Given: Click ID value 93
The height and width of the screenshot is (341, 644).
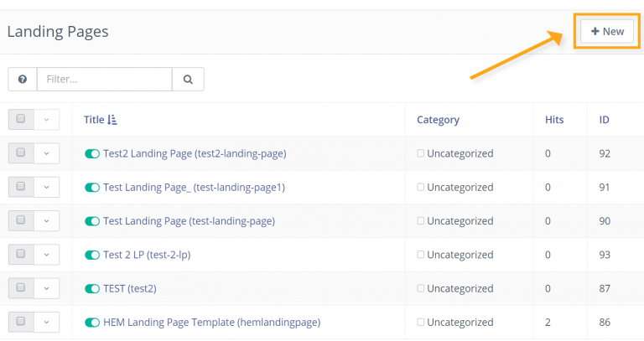Looking at the screenshot, I should (x=605, y=255).
